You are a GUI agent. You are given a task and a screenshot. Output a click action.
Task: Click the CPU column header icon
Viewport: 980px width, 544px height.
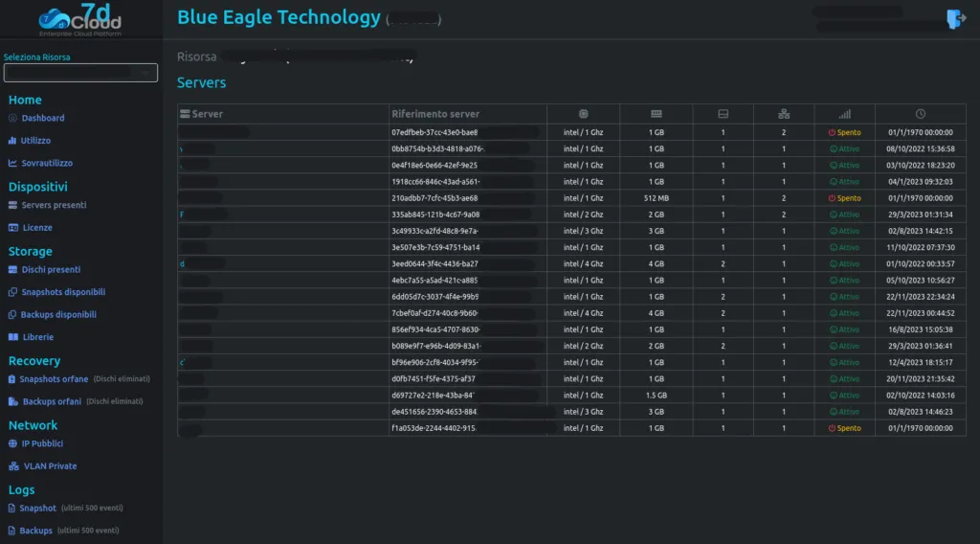583,114
